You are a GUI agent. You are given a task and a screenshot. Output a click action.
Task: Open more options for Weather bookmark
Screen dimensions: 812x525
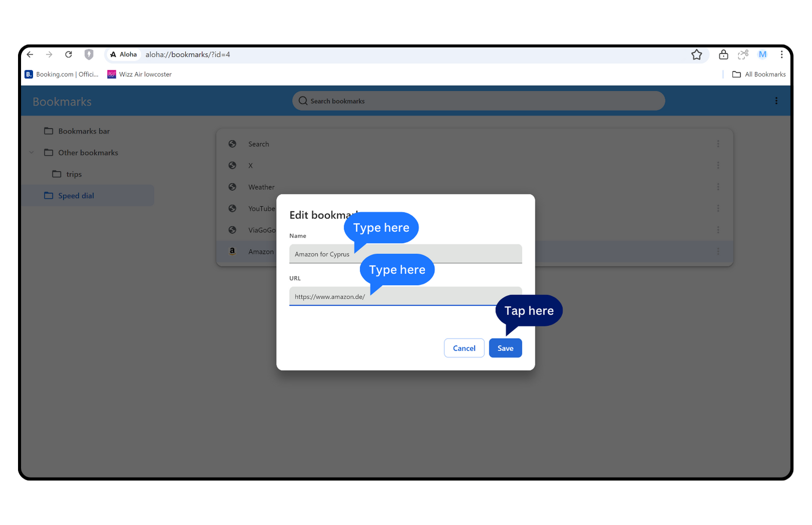(x=718, y=187)
